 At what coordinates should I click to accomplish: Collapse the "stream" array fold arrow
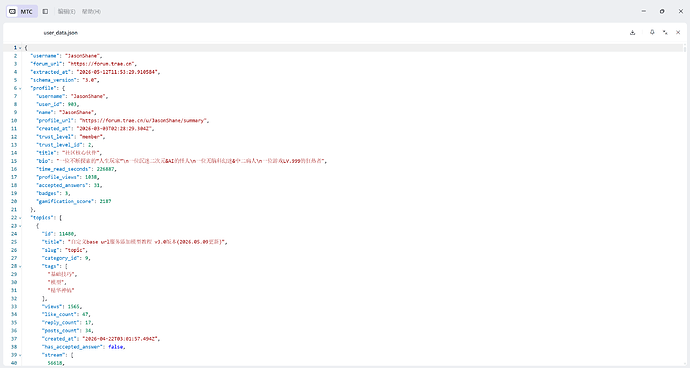[20, 355]
